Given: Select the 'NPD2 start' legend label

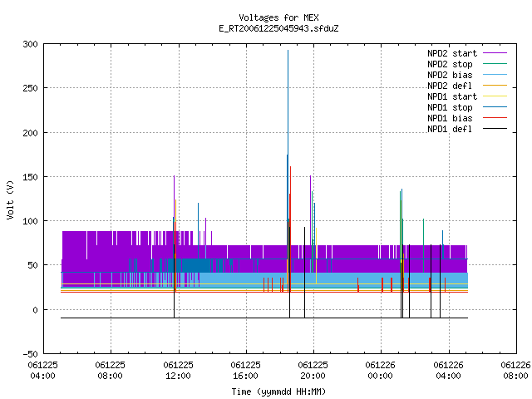Looking at the screenshot, I should point(452,53).
